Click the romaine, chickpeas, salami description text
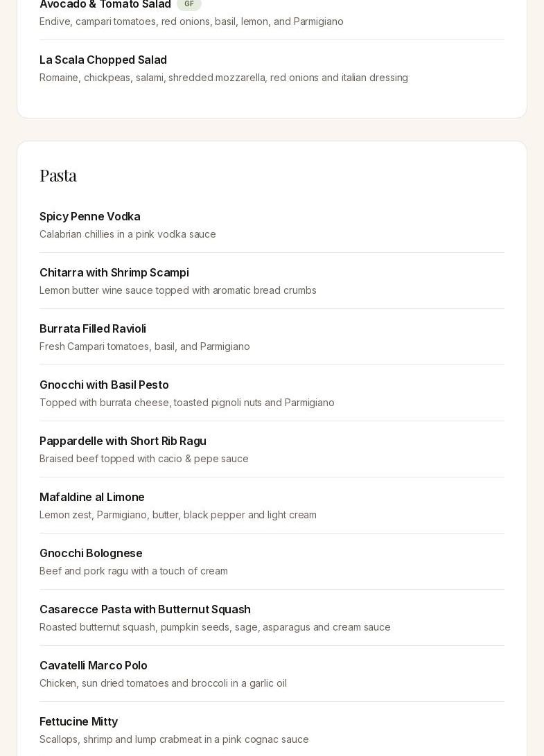 click(x=224, y=78)
